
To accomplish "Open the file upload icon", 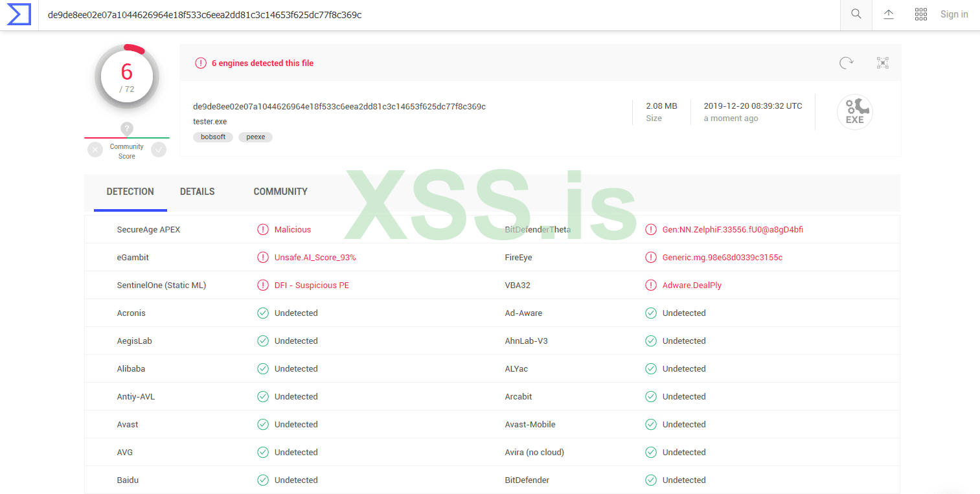I will 889,14.
